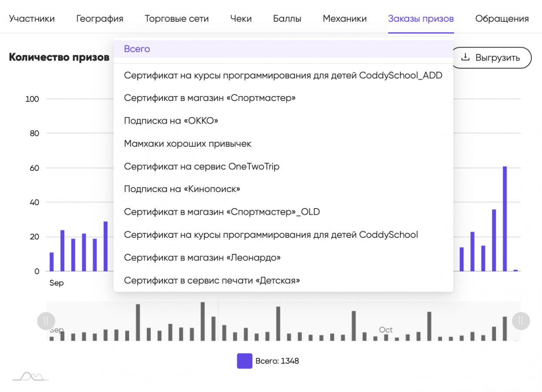Viewport: 542px width, 392px height.
Task: Open the Торговые сети tab
Action: point(176,19)
